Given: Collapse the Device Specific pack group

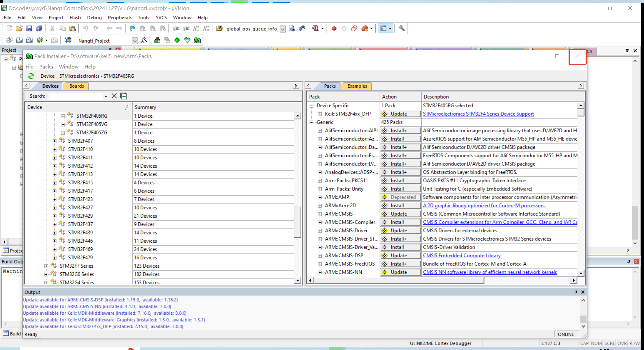Looking at the screenshot, I should [311, 106].
